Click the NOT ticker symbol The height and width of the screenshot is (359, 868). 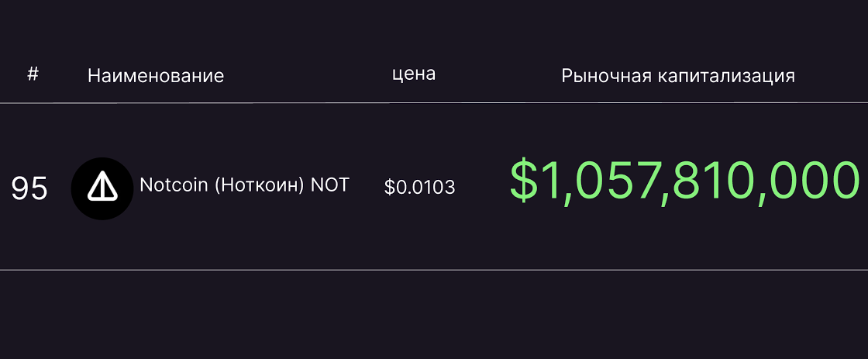click(330, 185)
